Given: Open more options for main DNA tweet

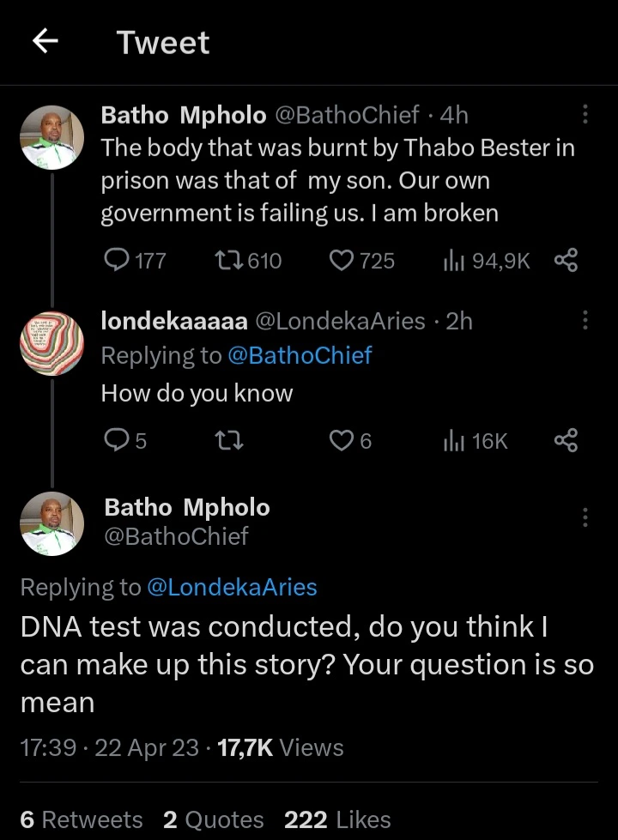Looking at the screenshot, I should click(585, 517).
